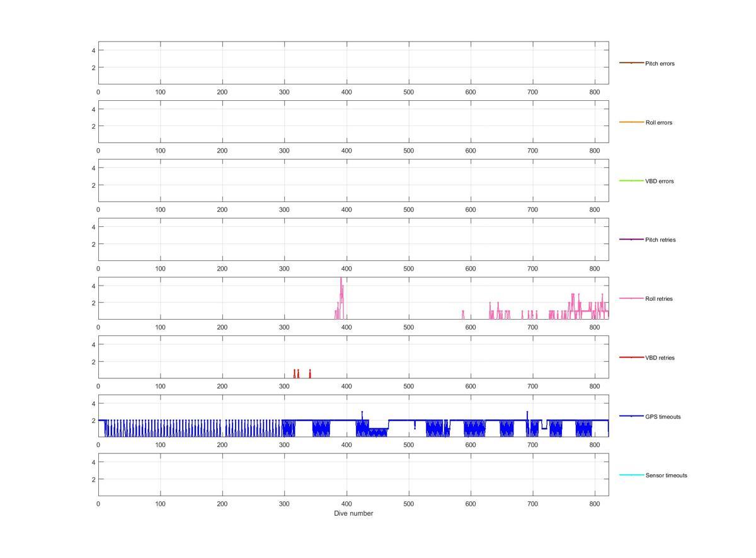This screenshot has height=558, width=756.
Task: Click the VBD errors legend label
Action: point(660,181)
